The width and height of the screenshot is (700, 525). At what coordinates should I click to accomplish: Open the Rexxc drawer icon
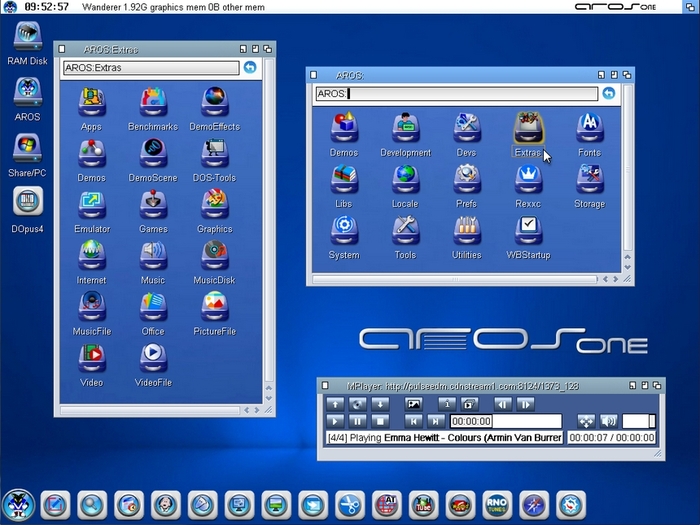coord(528,178)
